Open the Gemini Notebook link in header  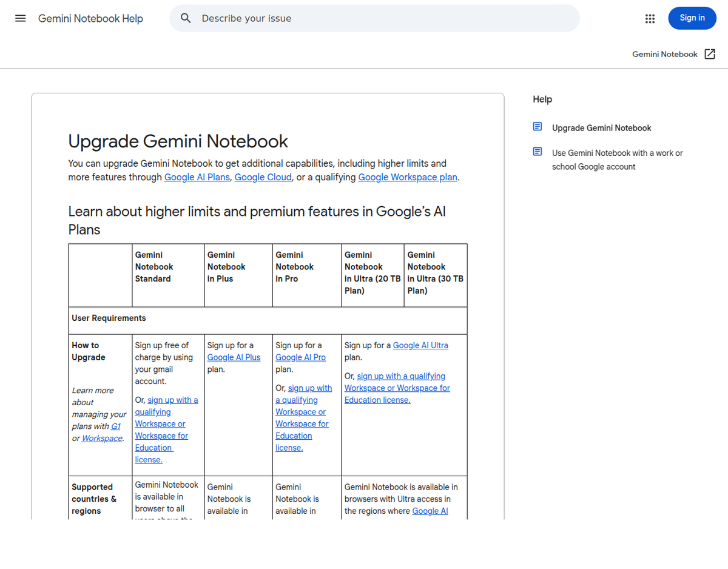665,54
